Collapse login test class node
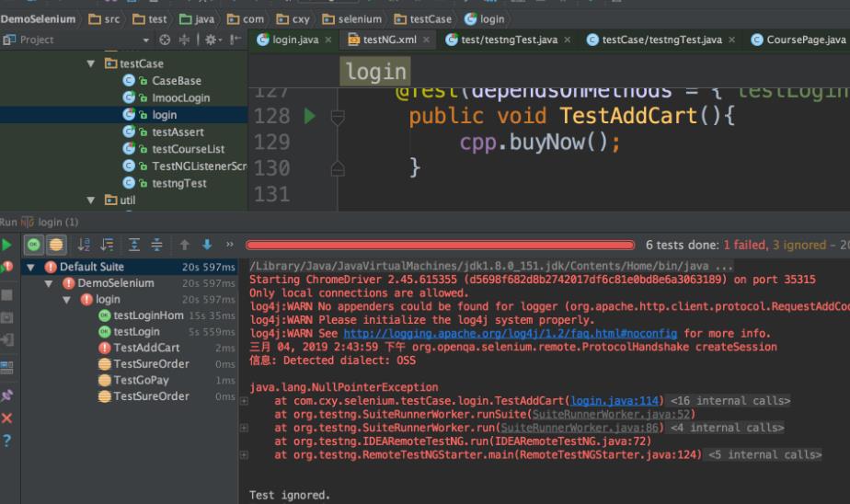 [x=66, y=300]
